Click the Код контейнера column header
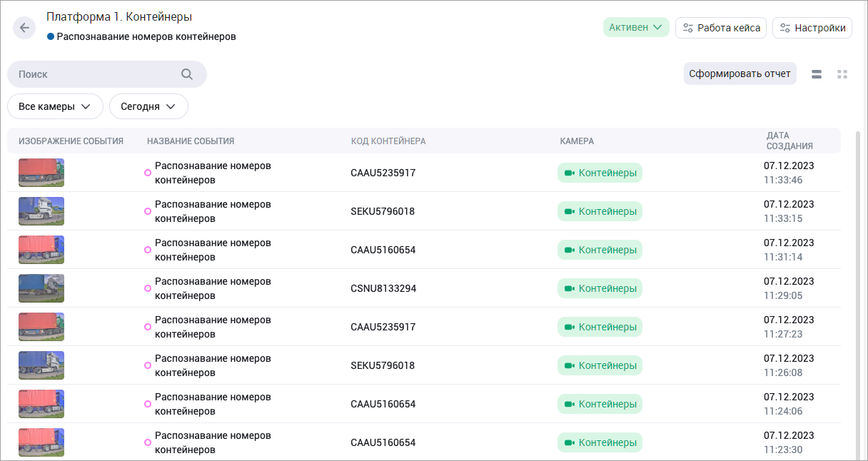Viewport: 868px width, 461px height. pyautogui.click(x=388, y=141)
